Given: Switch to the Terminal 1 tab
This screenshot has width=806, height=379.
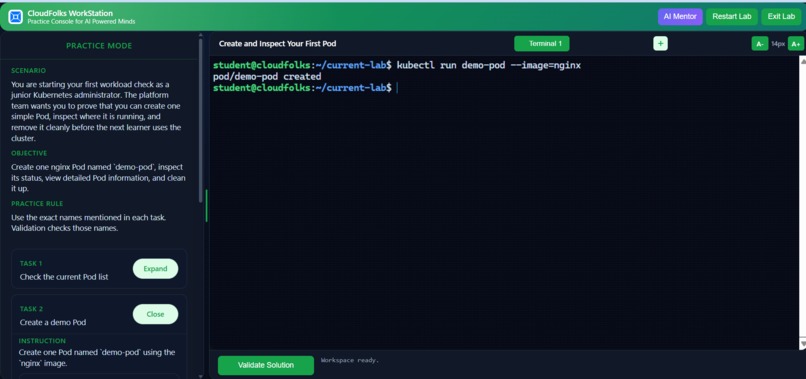Looking at the screenshot, I should pos(541,44).
